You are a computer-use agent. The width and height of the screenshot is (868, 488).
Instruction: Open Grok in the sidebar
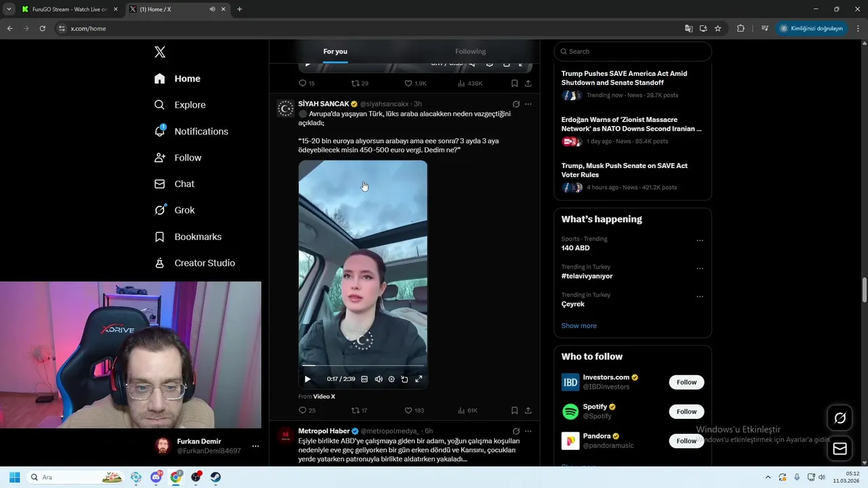pyautogui.click(x=175, y=210)
